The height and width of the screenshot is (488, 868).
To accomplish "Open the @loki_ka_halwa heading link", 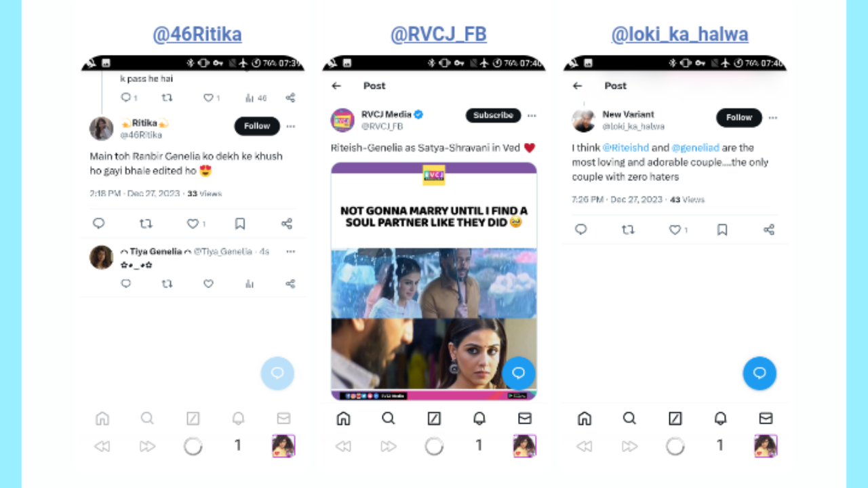I will (679, 35).
